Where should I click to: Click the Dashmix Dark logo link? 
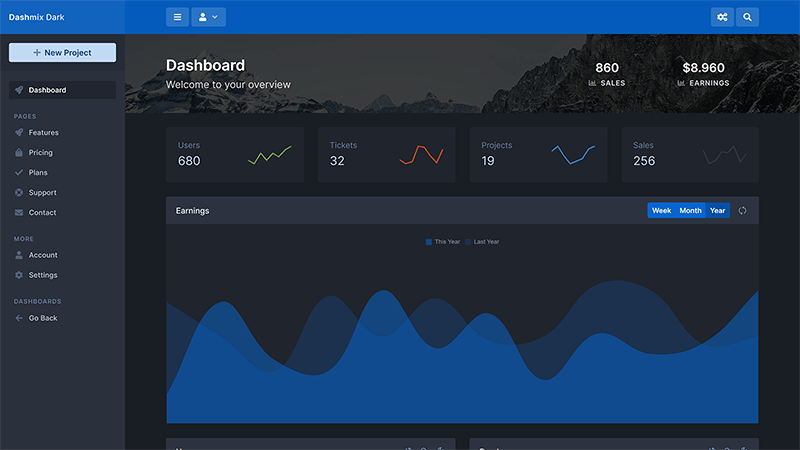pyautogui.click(x=37, y=17)
